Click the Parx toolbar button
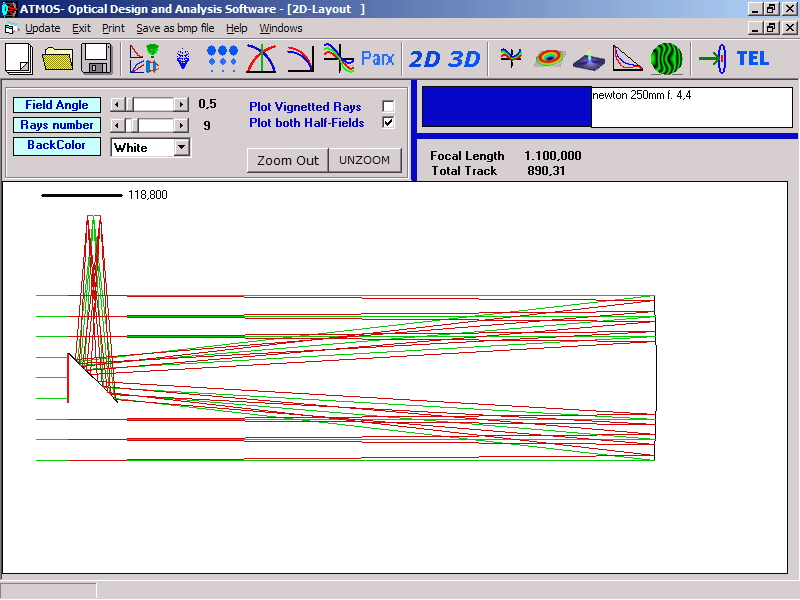This screenshot has width=800, height=600. click(x=378, y=58)
